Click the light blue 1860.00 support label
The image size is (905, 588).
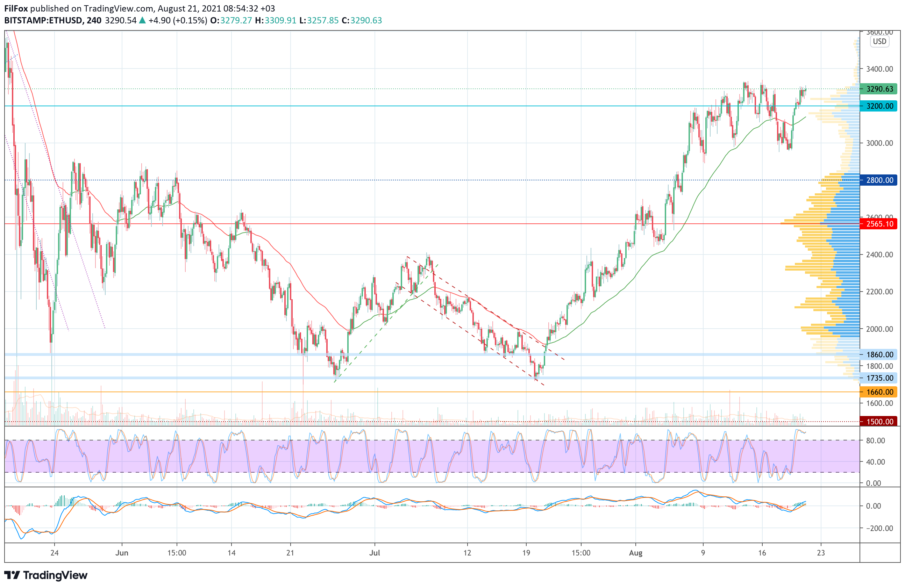879,354
